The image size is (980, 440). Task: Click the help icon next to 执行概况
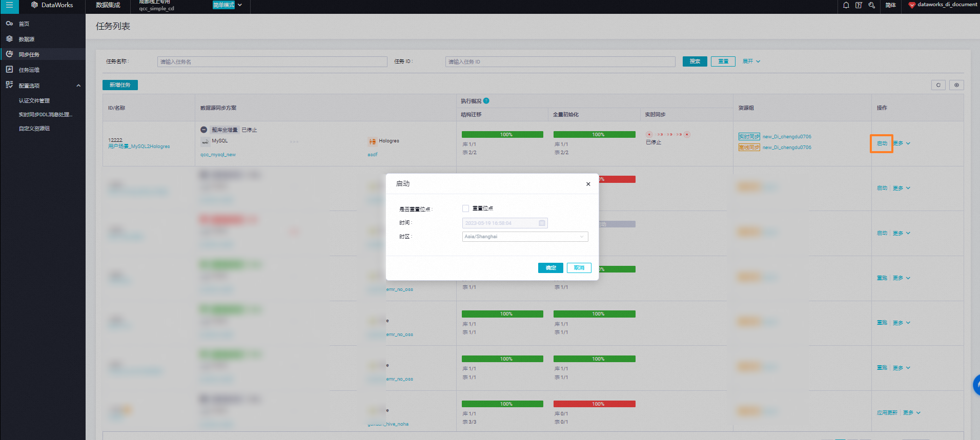coord(486,101)
